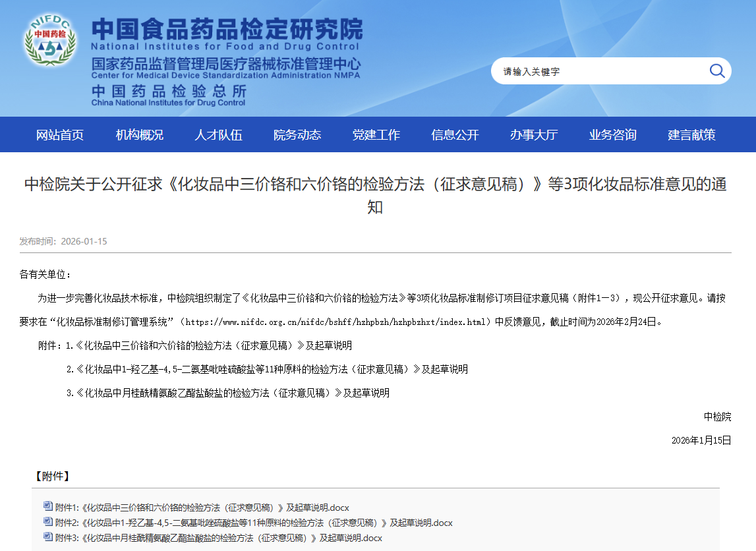This screenshot has height=551, width=756.
Task: Open the 建言献策 nav item
Action: click(691, 135)
